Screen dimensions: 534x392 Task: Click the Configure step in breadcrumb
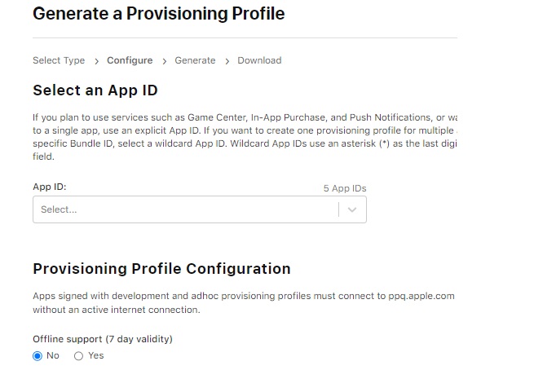[130, 60]
